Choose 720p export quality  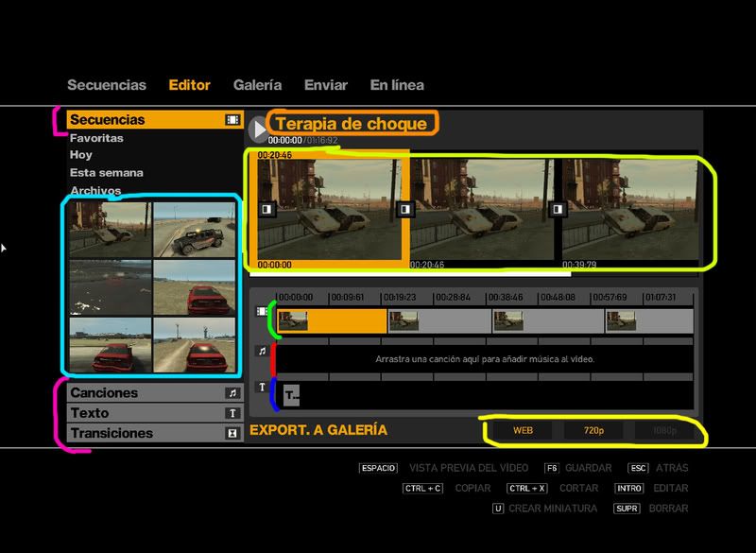click(x=593, y=430)
